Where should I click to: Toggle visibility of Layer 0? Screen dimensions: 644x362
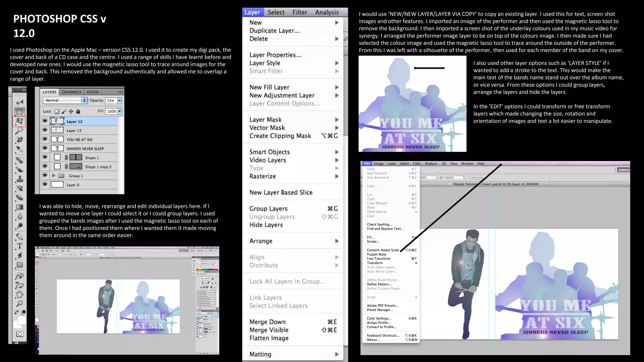[45, 184]
